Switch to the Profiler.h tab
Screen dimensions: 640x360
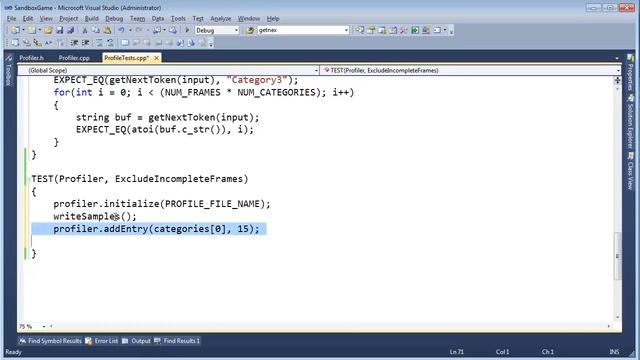coord(31,58)
